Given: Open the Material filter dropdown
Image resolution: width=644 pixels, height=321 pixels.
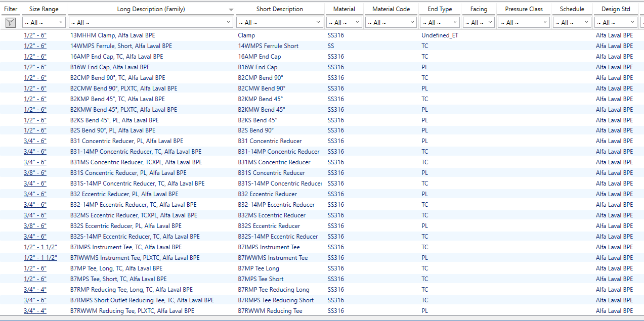Looking at the screenshot, I should pos(344,22).
